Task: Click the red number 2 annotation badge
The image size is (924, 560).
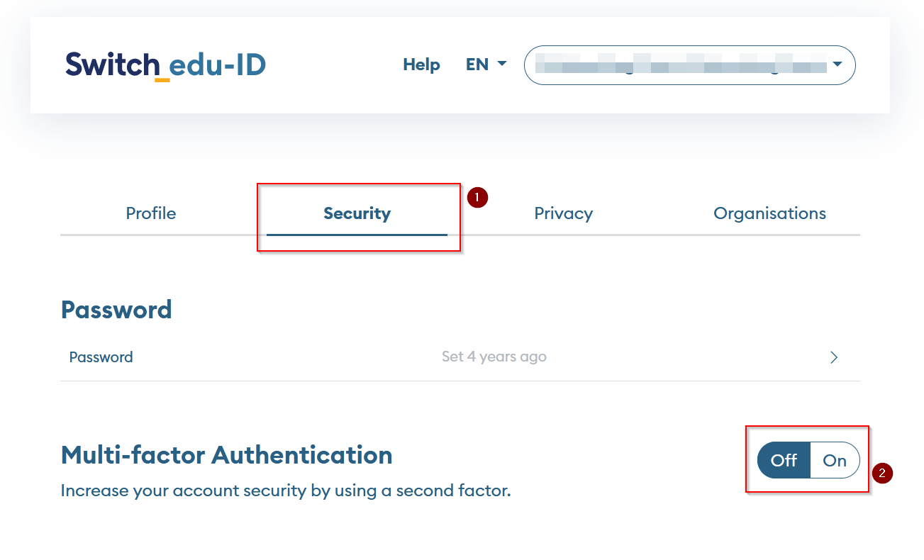Action: point(882,474)
